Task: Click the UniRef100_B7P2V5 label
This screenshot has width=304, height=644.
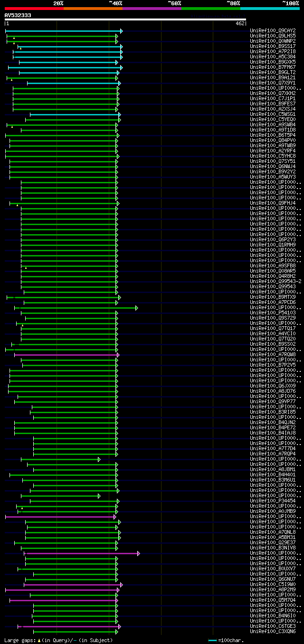Action: 273,365
